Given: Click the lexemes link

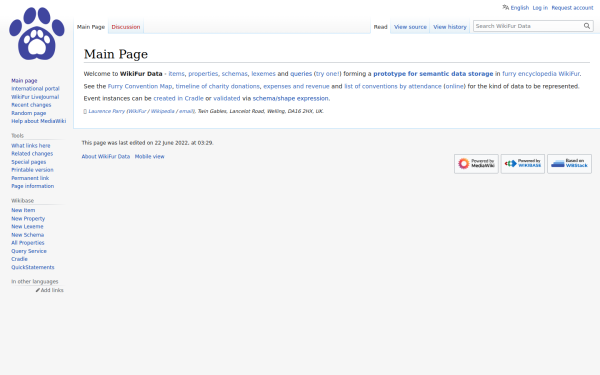Looking at the screenshot, I should 263,74.
